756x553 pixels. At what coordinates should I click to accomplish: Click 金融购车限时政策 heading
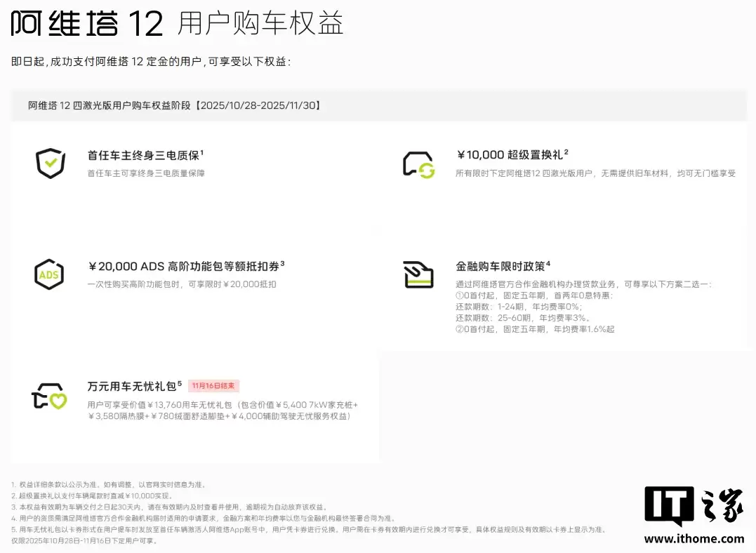point(499,266)
